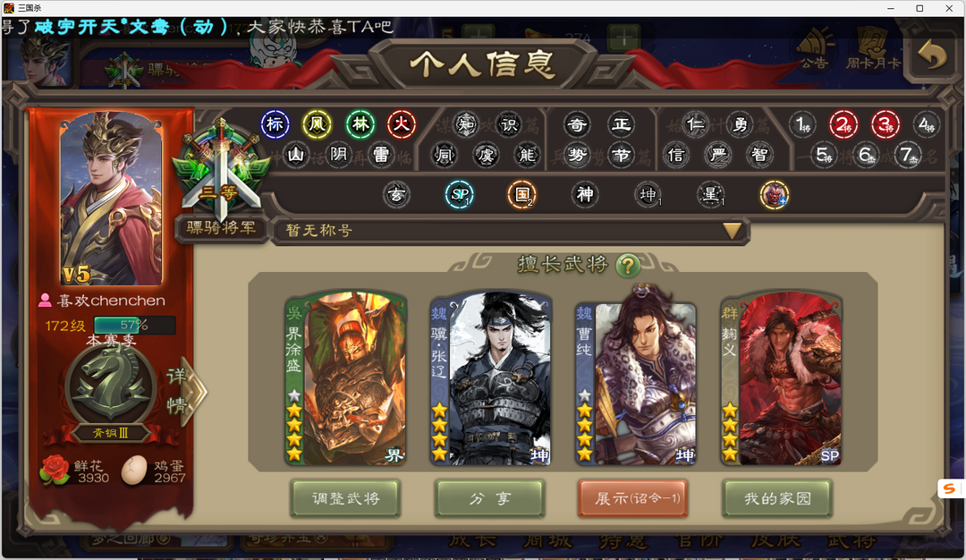The width and height of the screenshot is (966, 560).
Task: Click the blue 标 package badge
Action: click(275, 124)
